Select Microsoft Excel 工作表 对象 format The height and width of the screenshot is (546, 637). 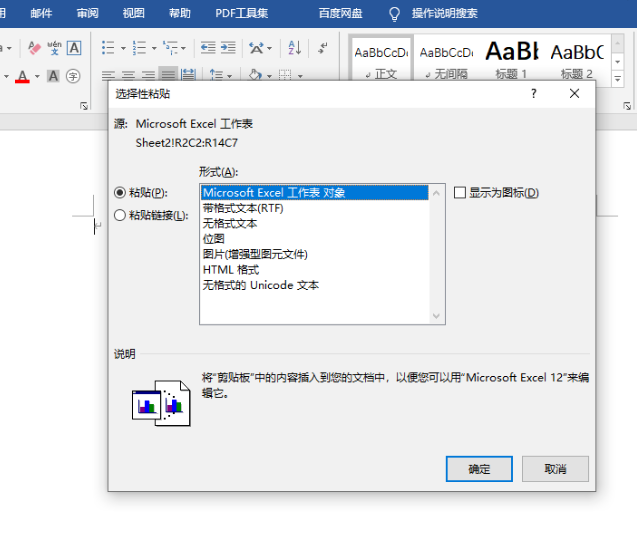314,193
